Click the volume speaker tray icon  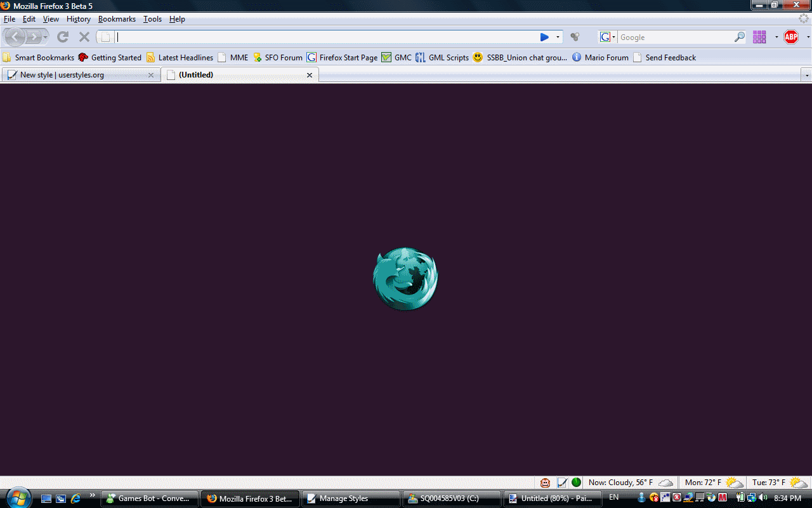click(763, 498)
